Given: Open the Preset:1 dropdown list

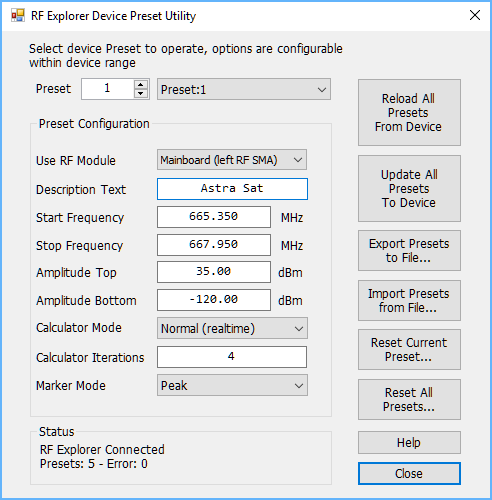Looking at the screenshot, I should coord(244,89).
